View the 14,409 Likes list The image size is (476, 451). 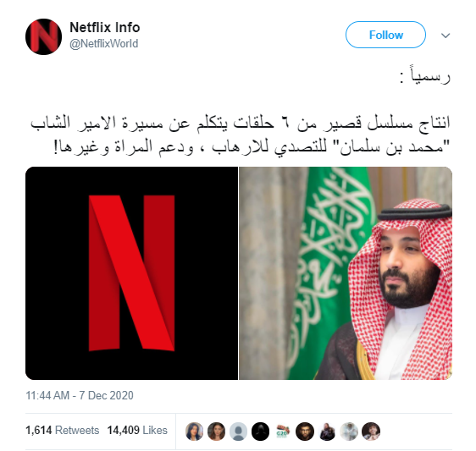pyautogui.click(x=137, y=430)
